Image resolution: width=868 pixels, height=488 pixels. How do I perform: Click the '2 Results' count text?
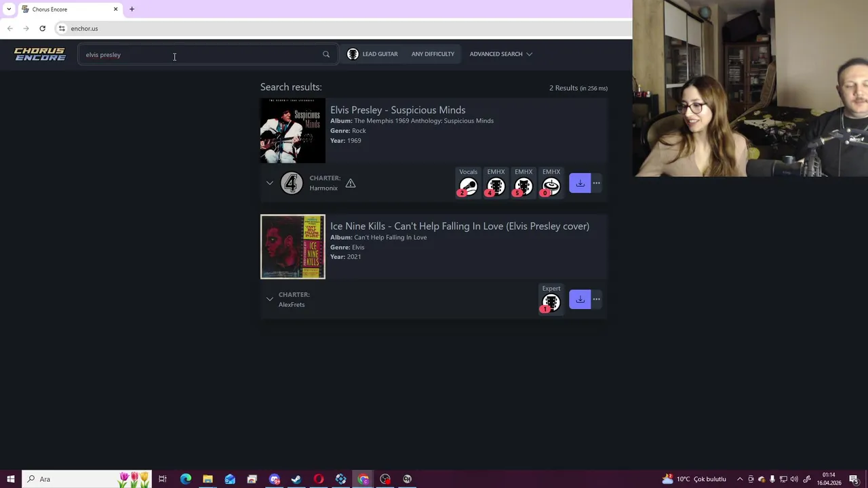pos(564,88)
